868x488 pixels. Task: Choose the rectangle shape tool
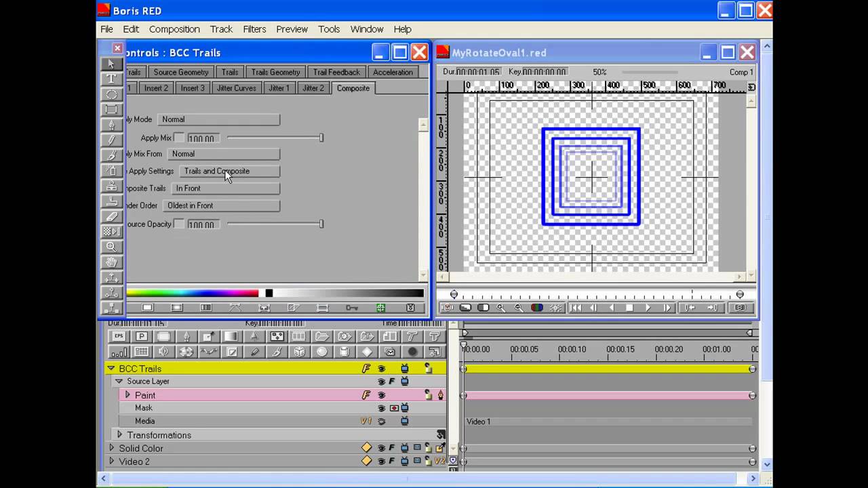[x=111, y=109]
